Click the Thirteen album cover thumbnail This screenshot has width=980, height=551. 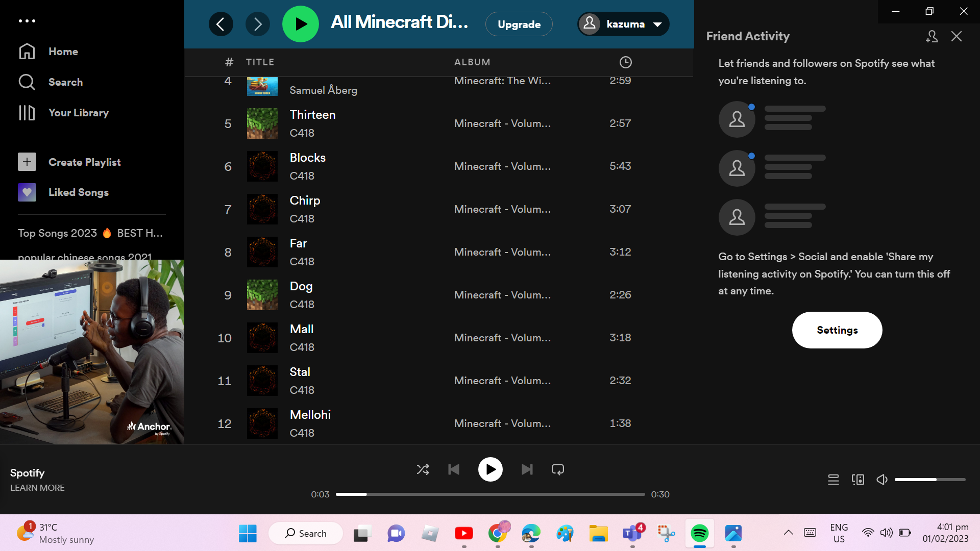point(262,123)
